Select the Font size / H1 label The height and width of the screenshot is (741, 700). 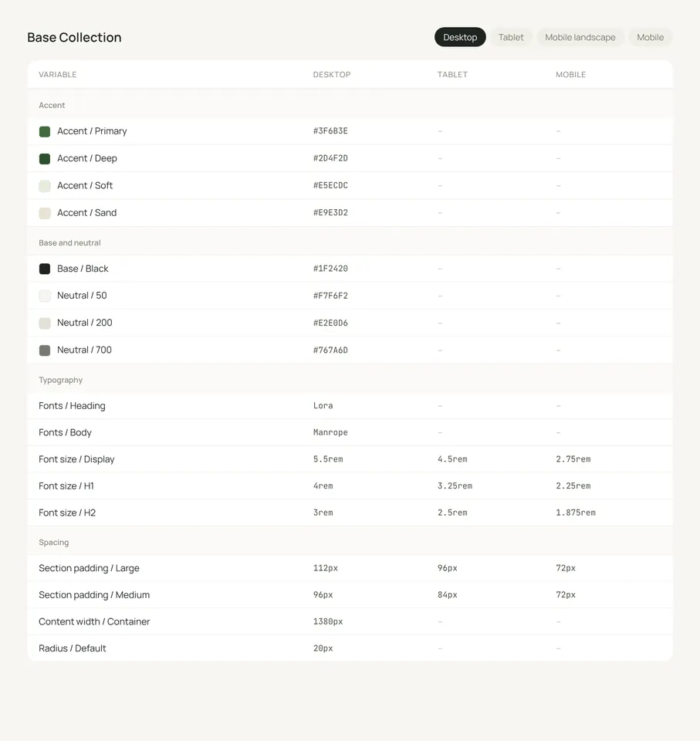coord(66,486)
